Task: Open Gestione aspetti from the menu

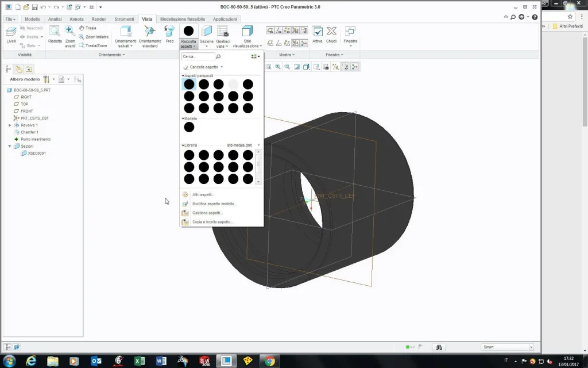Action: [x=207, y=213]
